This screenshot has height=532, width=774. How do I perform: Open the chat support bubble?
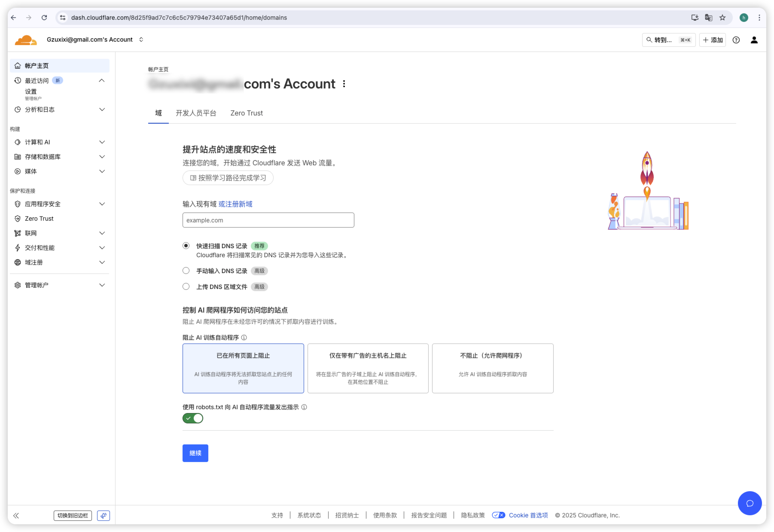coord(750,503)
